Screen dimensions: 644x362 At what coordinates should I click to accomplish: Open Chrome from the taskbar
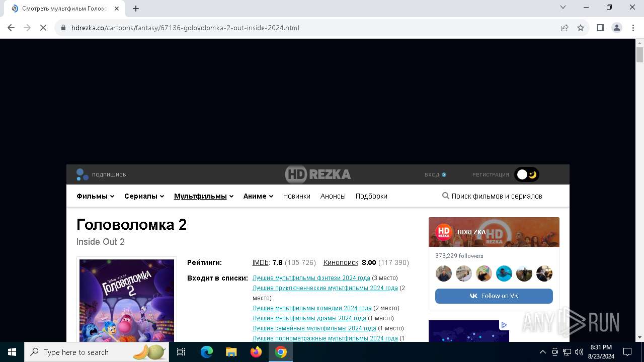point(281,352)
